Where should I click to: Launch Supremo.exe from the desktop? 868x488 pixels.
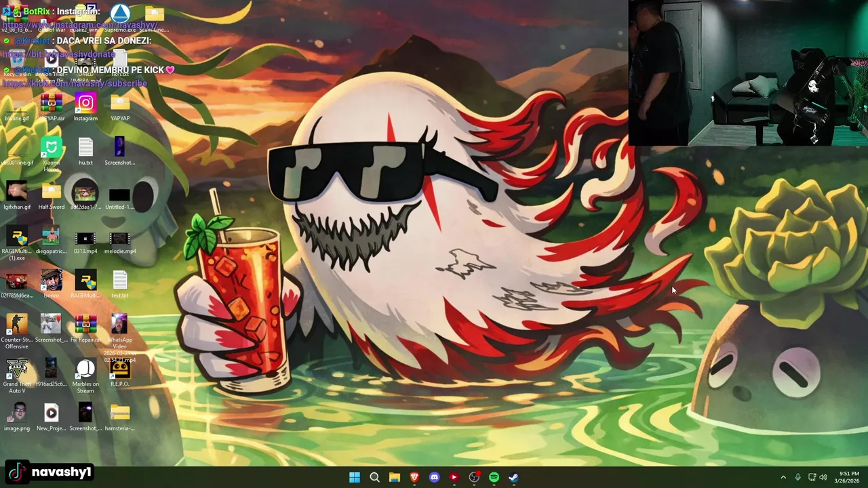(120, 18)
